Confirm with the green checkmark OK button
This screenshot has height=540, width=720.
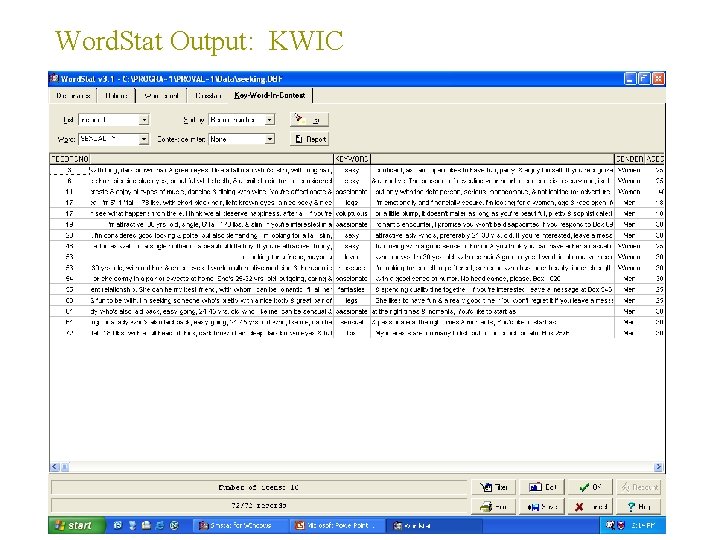coord(590,487)
